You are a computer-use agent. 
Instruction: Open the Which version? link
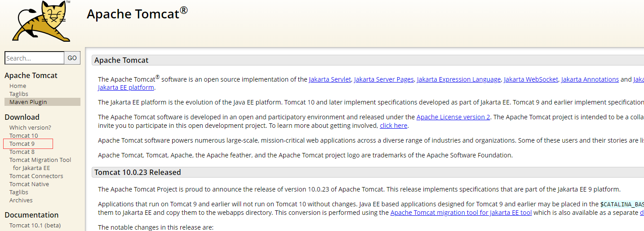(x=30, y=127)
